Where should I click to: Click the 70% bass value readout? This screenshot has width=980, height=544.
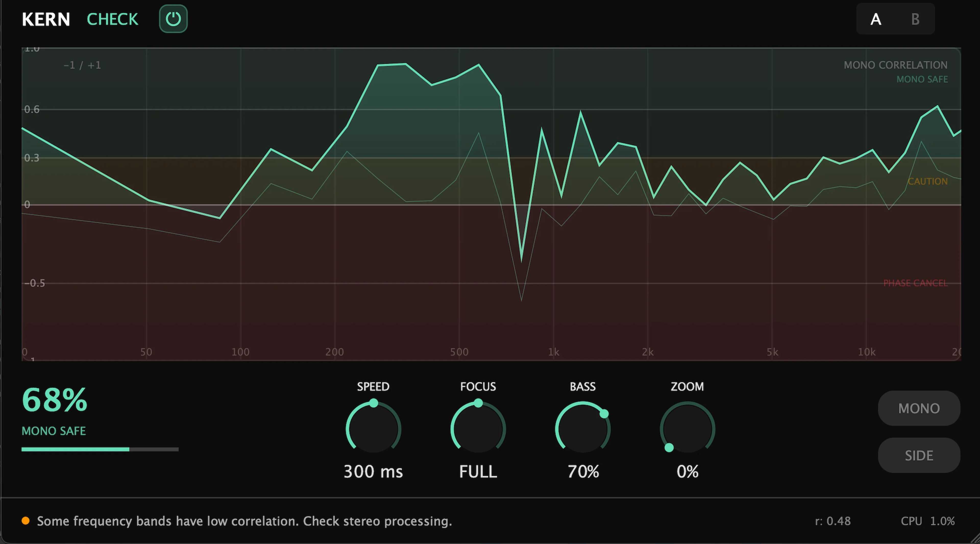pos(583,472)
